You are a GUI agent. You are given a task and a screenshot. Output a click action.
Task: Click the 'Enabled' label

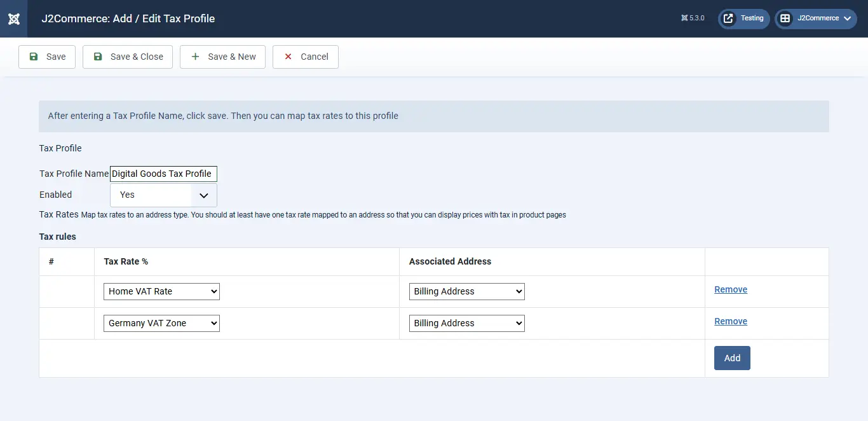[x=56, y=195]
